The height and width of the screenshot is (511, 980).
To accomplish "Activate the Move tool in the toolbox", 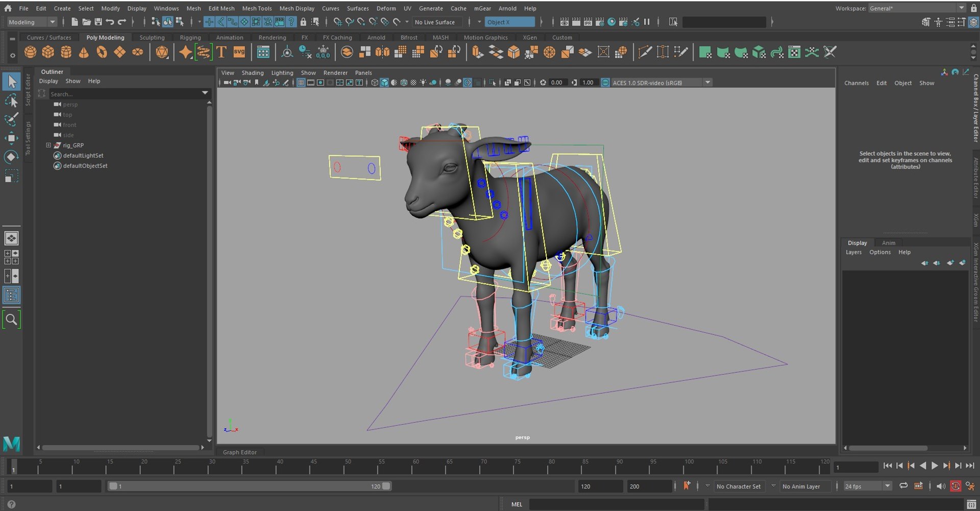I will pos(11,138).
